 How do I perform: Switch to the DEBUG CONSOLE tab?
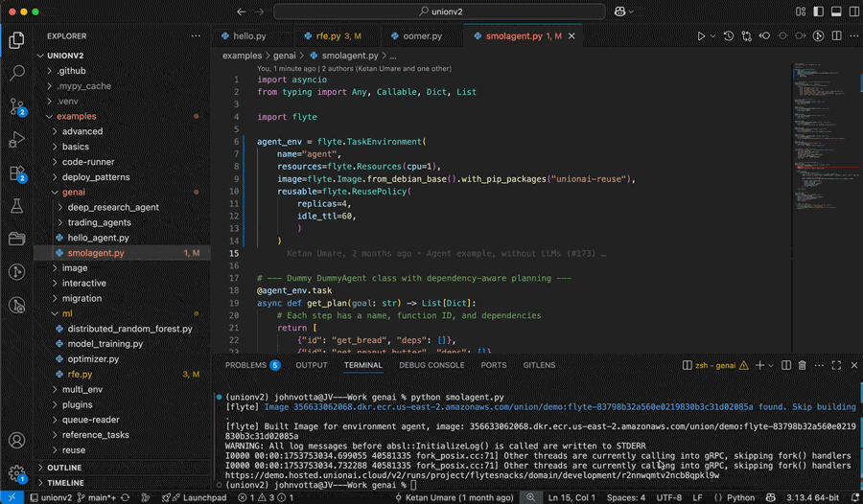(x=431, y=365)
